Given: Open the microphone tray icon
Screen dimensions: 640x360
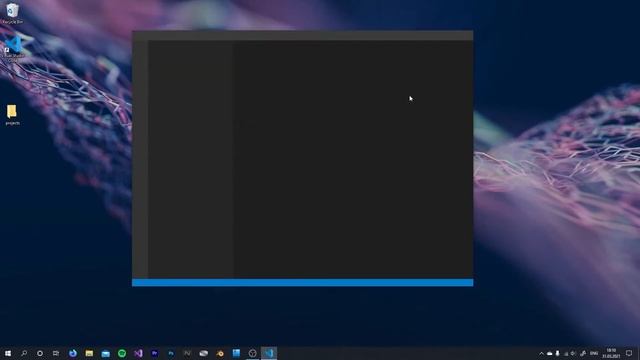Looking at the screenshot, I should [558, 353].
